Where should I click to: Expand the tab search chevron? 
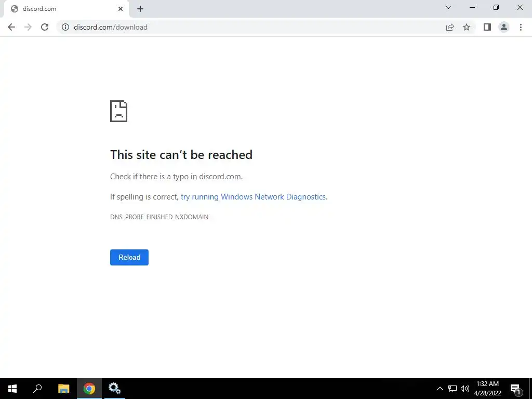(x=448, y=7)
